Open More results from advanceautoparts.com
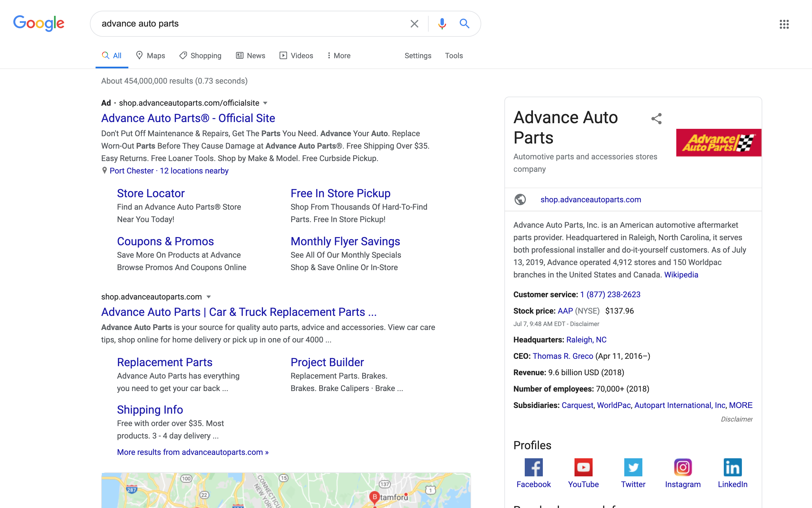The height and width of the screenshot is (508, 812). [x=193, y=452]
